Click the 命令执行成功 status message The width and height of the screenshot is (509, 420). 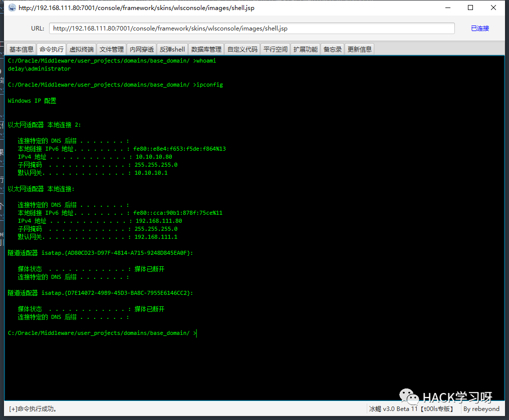tap(33, 409)
